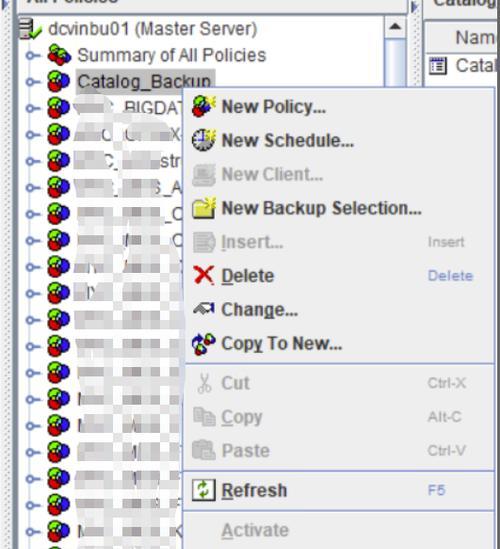
Task: Click the Master Server icon for dcvinbu01
Action: tap(30, 29)
